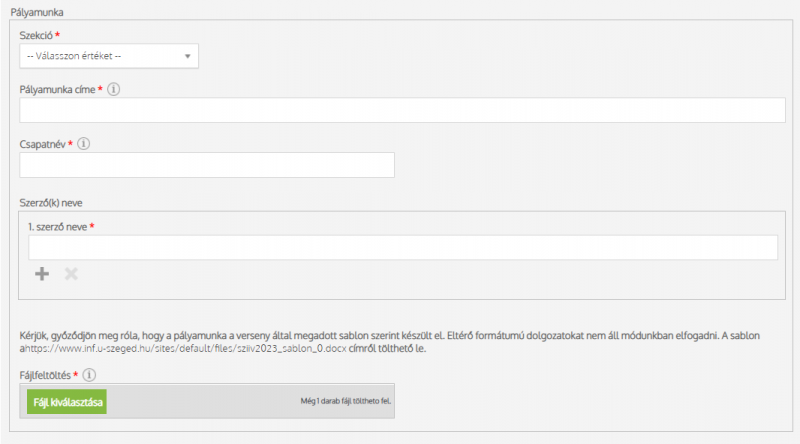Click into the Csapatnév input field
Screen dimensions: 800x444
tap(207, 165)
